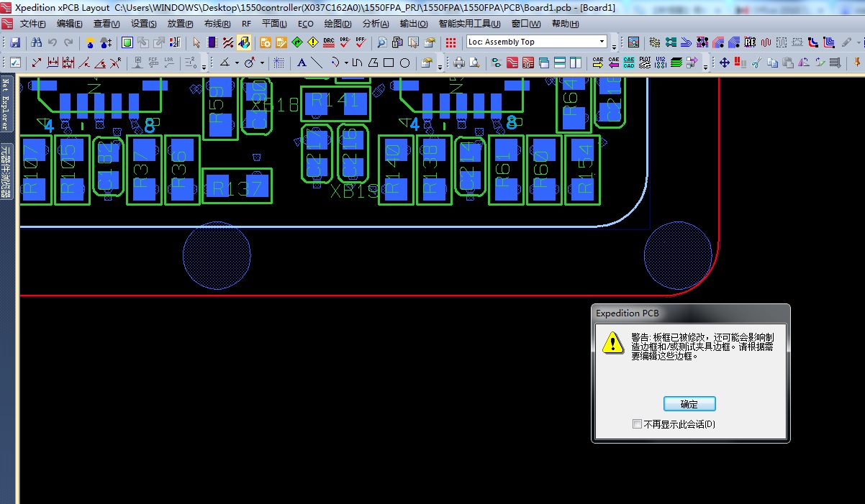865x504 pixels.
Task: Select the draw line tool
Action: [317, 63]
